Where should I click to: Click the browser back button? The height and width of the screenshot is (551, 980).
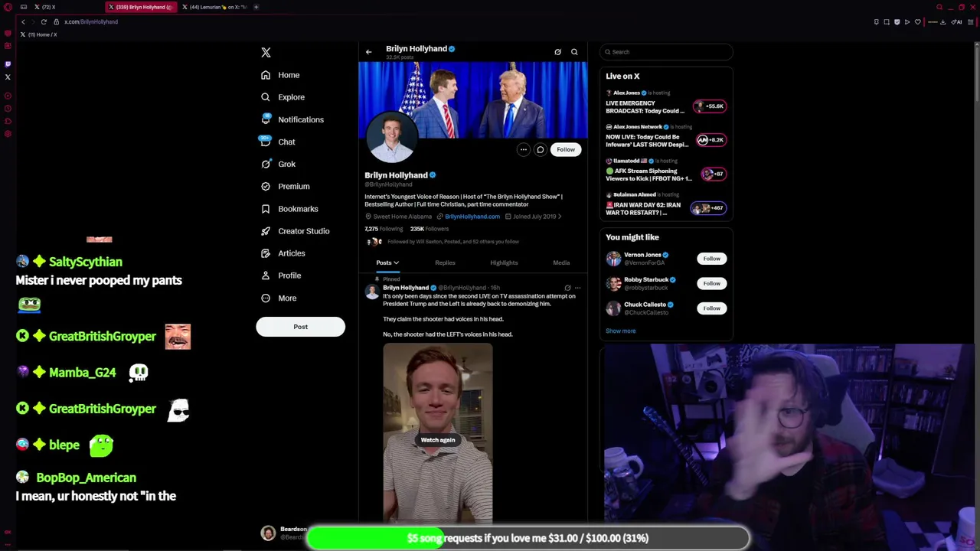23,21
